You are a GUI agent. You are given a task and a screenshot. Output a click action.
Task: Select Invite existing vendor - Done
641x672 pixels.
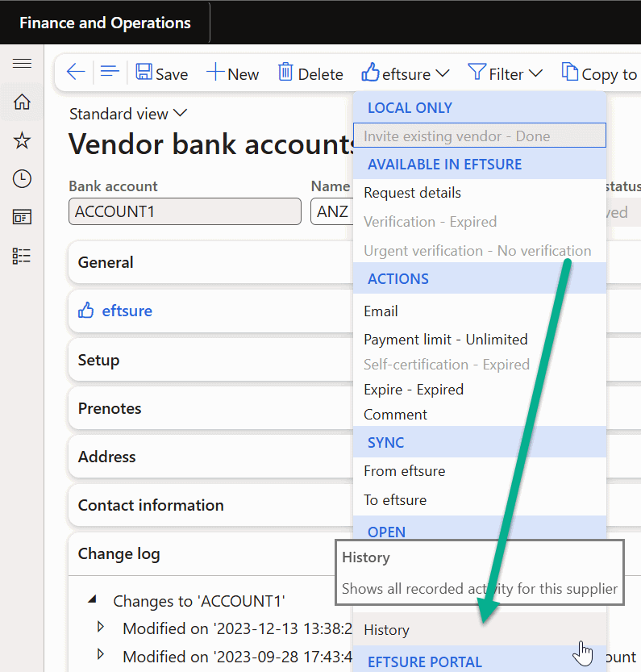point(480,136)
